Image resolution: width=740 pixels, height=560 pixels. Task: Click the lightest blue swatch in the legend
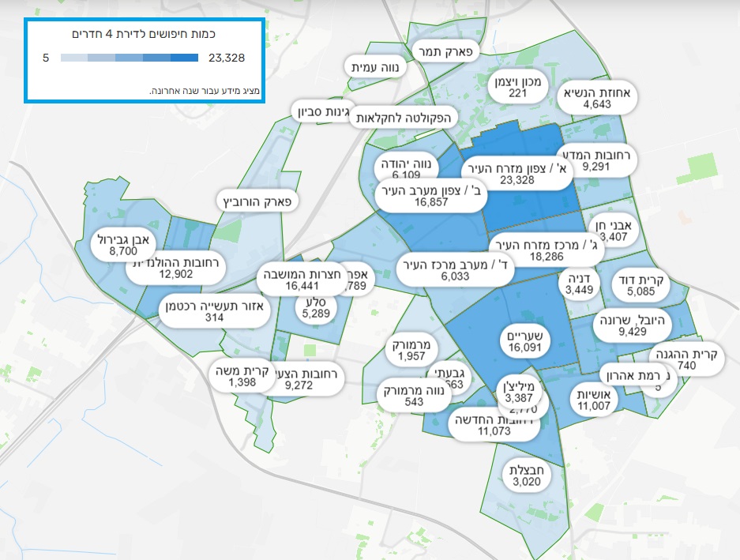coord(74,58)
